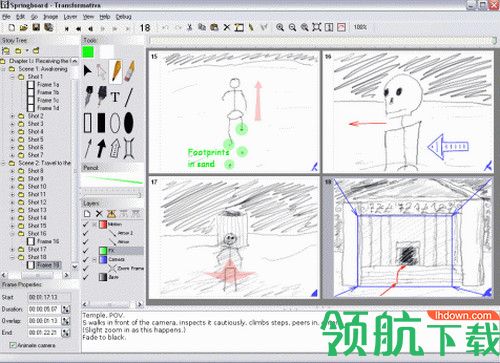Click the Zoom in magnifier icon
Viewport: 500px width, 363px height.
click(x=280, y=27)
